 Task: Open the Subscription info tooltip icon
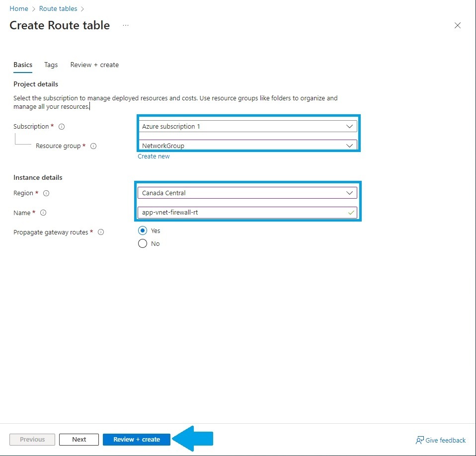tap(61, 127)
